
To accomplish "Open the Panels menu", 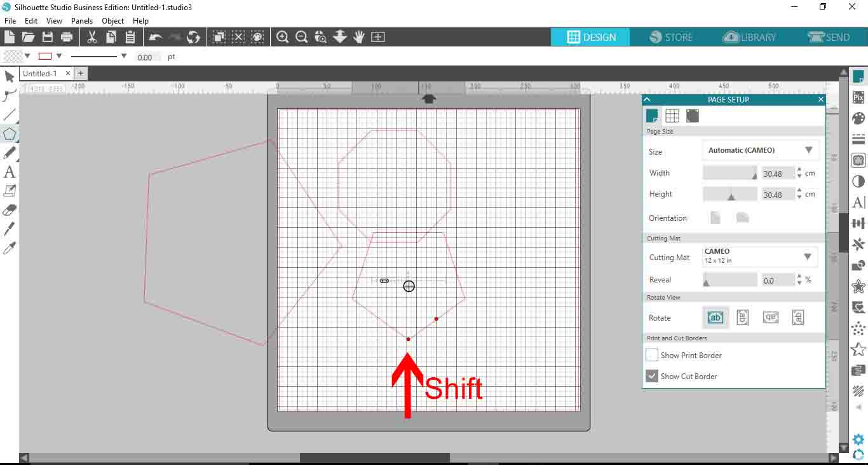I will click(x=82, y=20).
